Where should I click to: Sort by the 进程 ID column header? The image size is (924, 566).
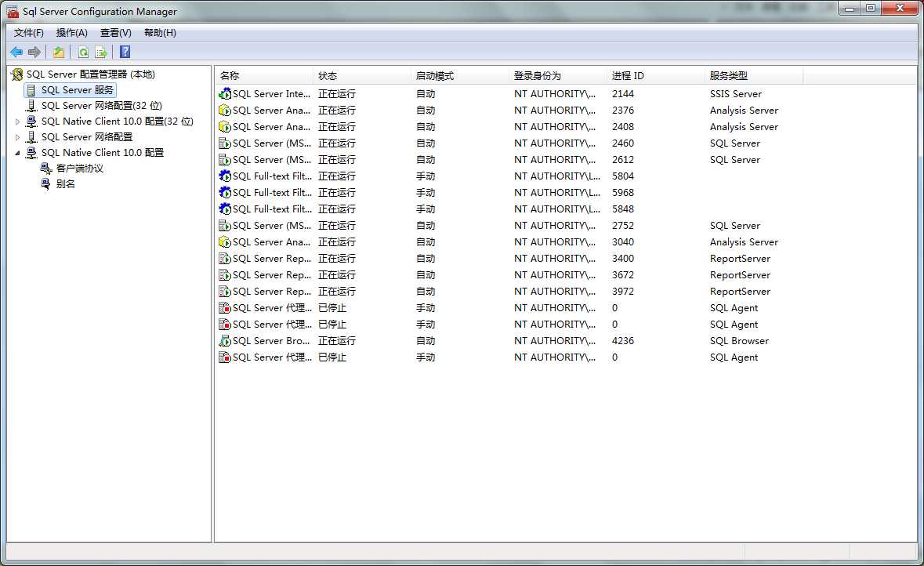click(x=655, y=76)
